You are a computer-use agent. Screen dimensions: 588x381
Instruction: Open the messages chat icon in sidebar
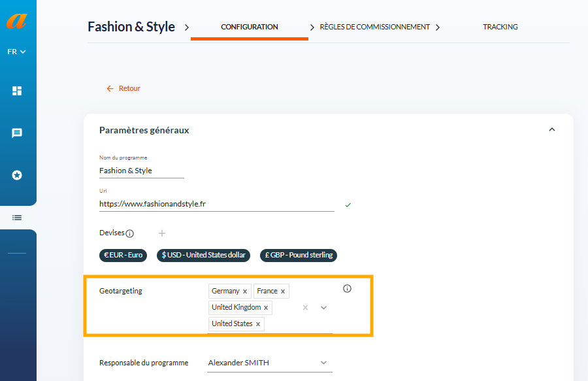click(x=17, y=133)
